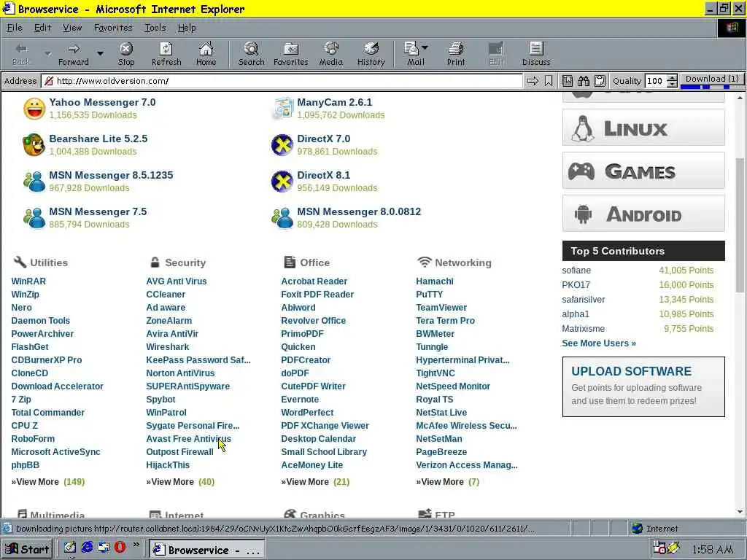Open the WinRAR link under Utilities
This screenshot has height=560, width=747.
click(28, 281)
